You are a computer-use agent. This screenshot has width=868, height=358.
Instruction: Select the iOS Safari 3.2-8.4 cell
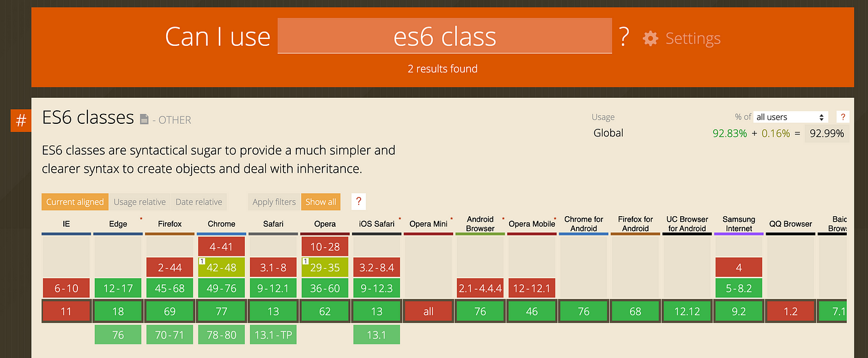[x=377, y=268]
